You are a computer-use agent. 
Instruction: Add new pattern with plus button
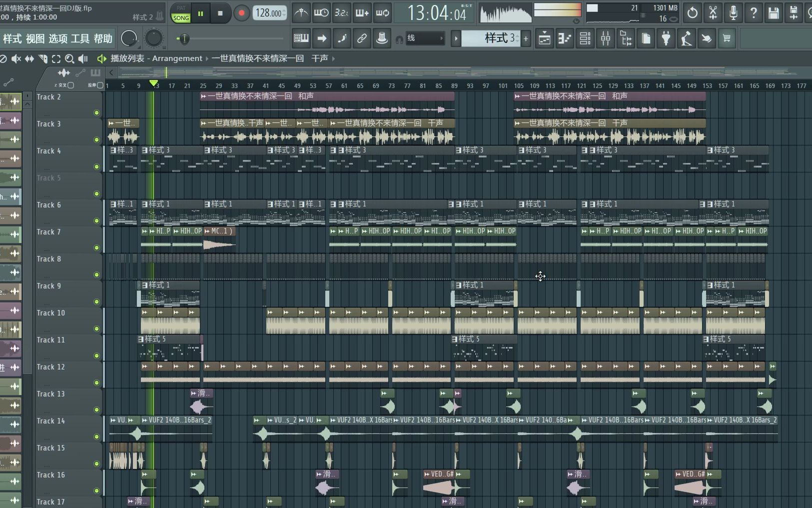click(526, 38)
